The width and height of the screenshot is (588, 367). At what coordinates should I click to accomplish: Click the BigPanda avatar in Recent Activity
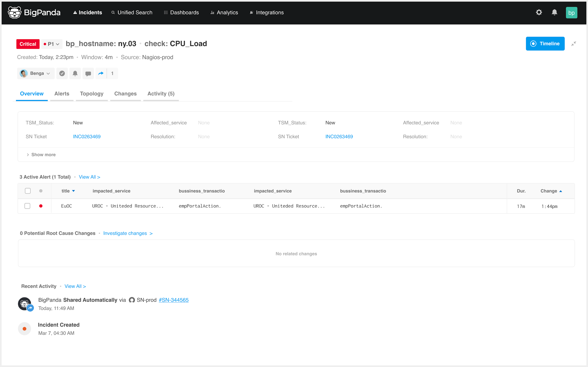25,304
